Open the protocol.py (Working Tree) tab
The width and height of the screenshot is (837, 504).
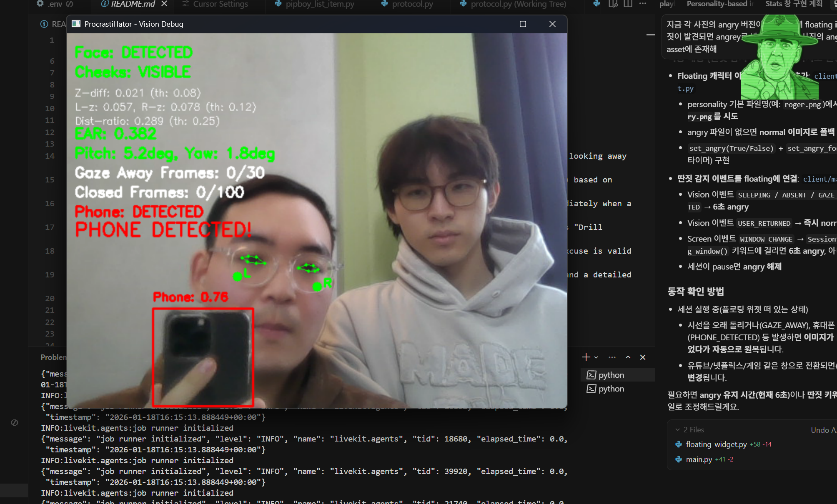tap(518, 4)
